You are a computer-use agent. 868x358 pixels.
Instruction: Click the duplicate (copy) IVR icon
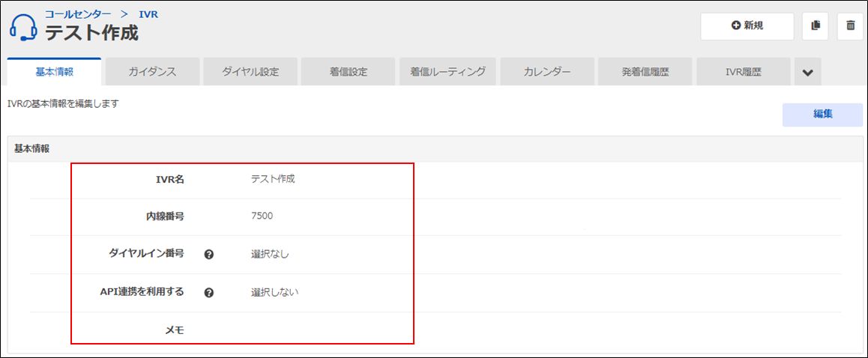click(x=815, y=26)
